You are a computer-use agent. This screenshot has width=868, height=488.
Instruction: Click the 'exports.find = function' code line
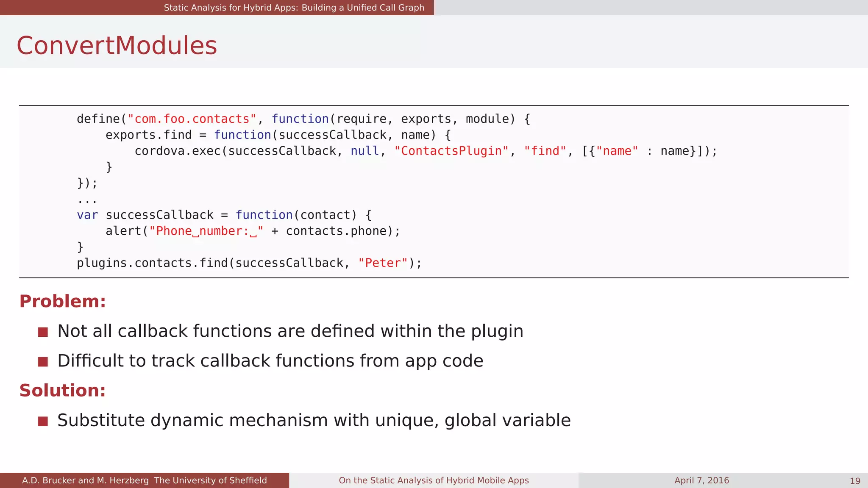[278, 135]
